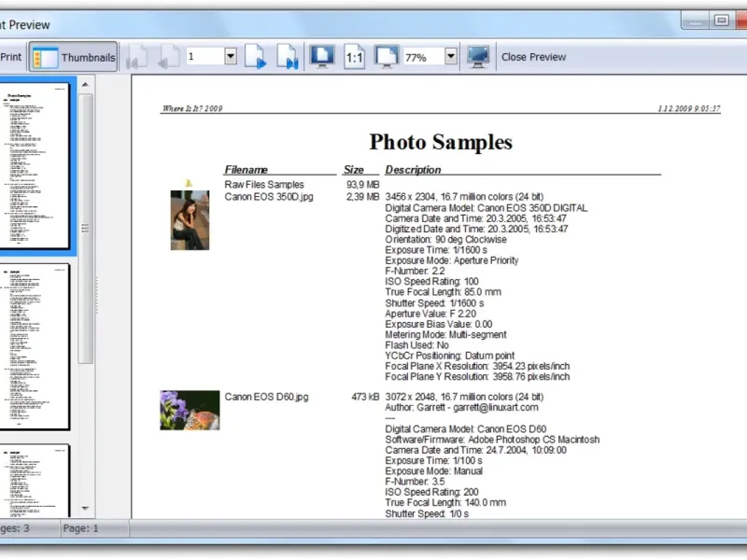Click thumbnail scrollbar up arrow
Screen dimensions: 747x560
tap(85, 85)
